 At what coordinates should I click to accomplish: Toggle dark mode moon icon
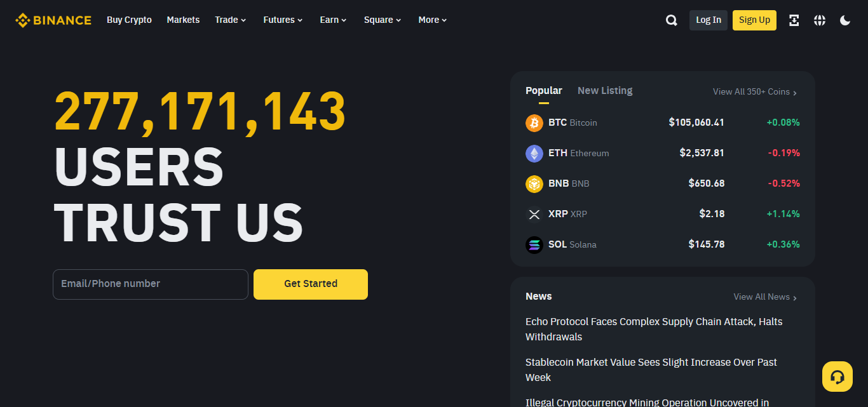[845, 20]
